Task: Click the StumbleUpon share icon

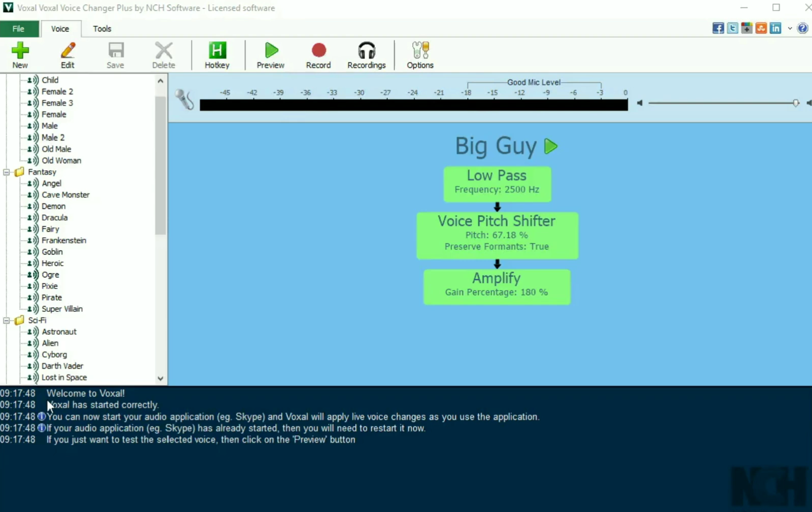Action: point(761,28)
